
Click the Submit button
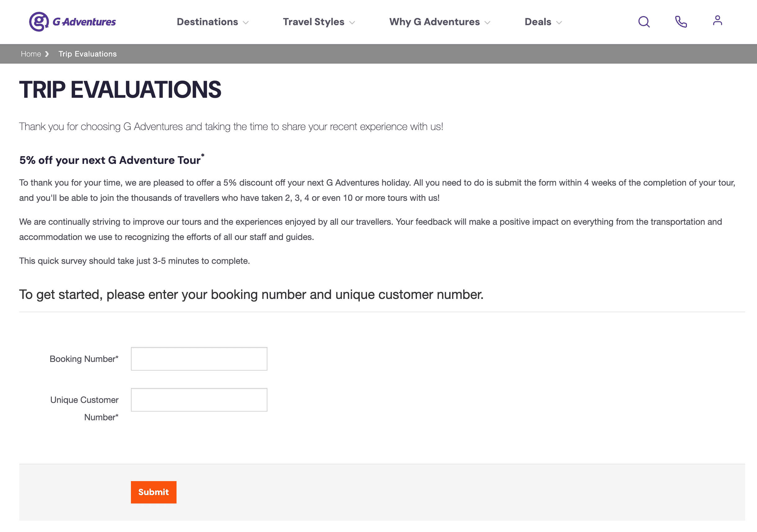tap(153, 492)
